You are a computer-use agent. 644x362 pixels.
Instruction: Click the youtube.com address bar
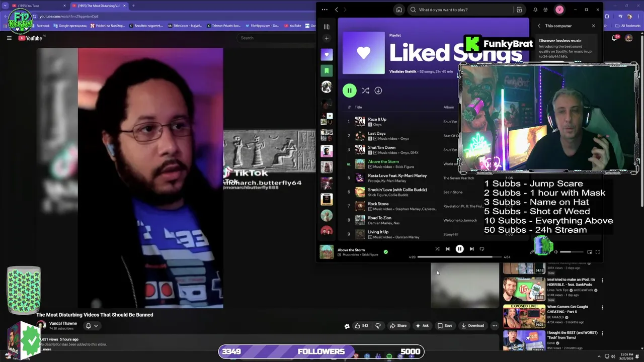171,17
